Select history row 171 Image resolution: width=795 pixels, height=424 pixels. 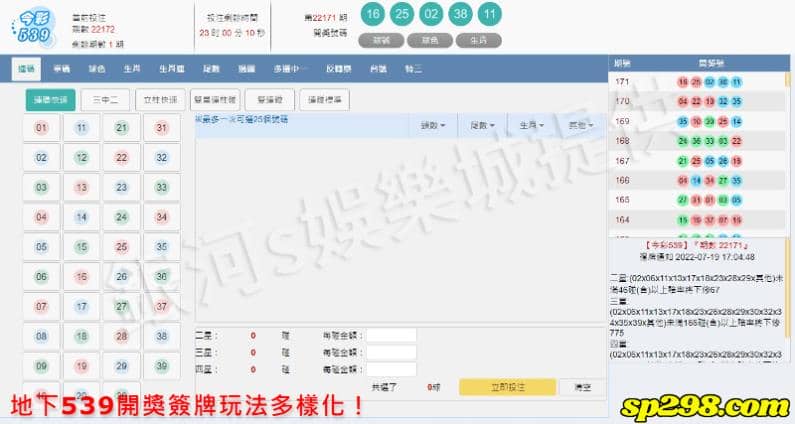pos(697,82)
